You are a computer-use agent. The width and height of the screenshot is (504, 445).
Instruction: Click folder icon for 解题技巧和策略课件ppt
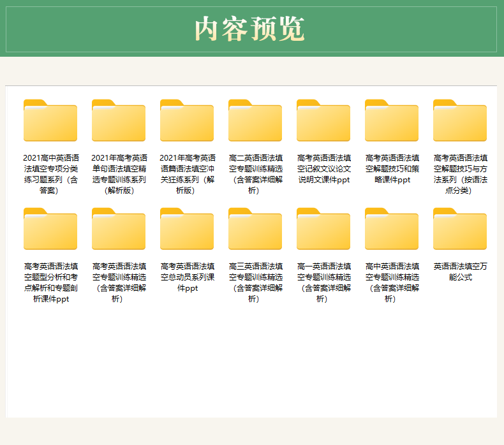tap(392, 120)
